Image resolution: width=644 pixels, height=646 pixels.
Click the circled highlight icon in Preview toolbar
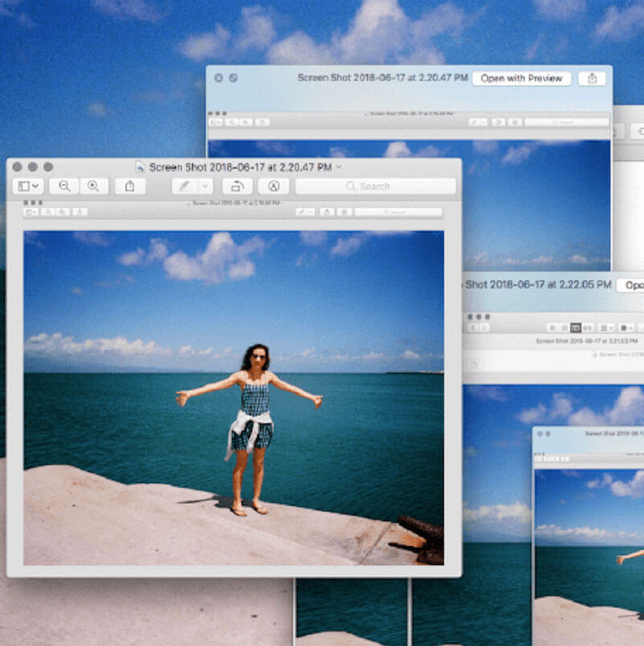pos(275,186)
